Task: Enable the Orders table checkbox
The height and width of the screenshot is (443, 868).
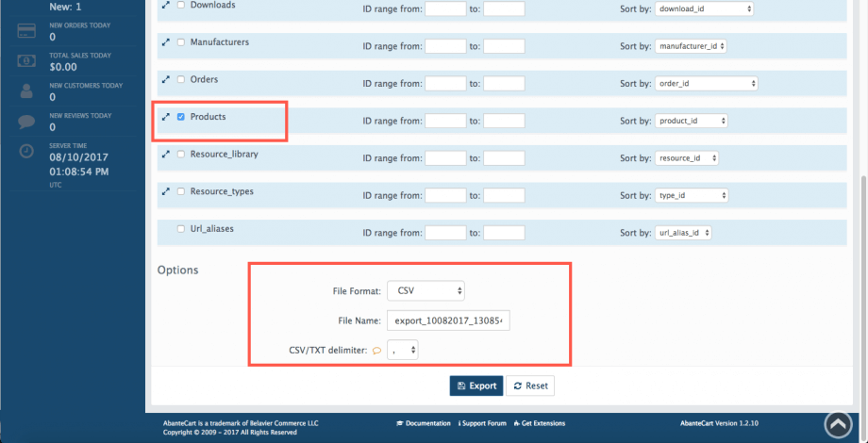Action: pyautogui.click(x=180, y=79)
